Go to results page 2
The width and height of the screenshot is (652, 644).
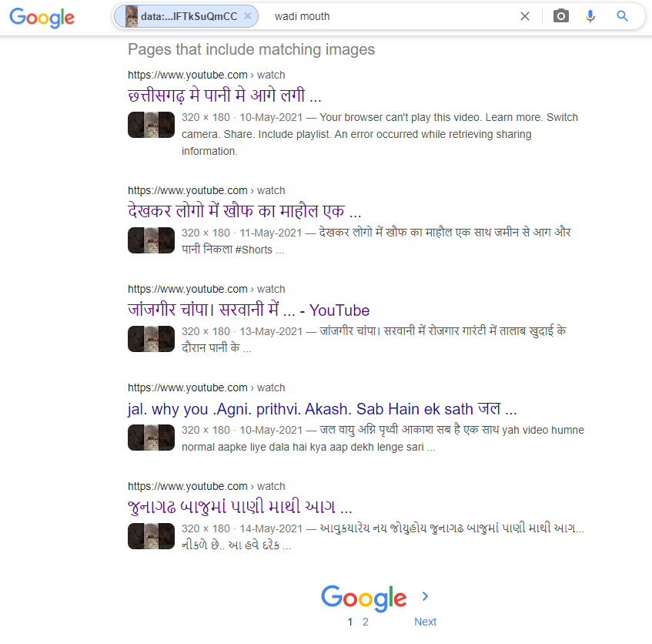click(x=365, y=622)
